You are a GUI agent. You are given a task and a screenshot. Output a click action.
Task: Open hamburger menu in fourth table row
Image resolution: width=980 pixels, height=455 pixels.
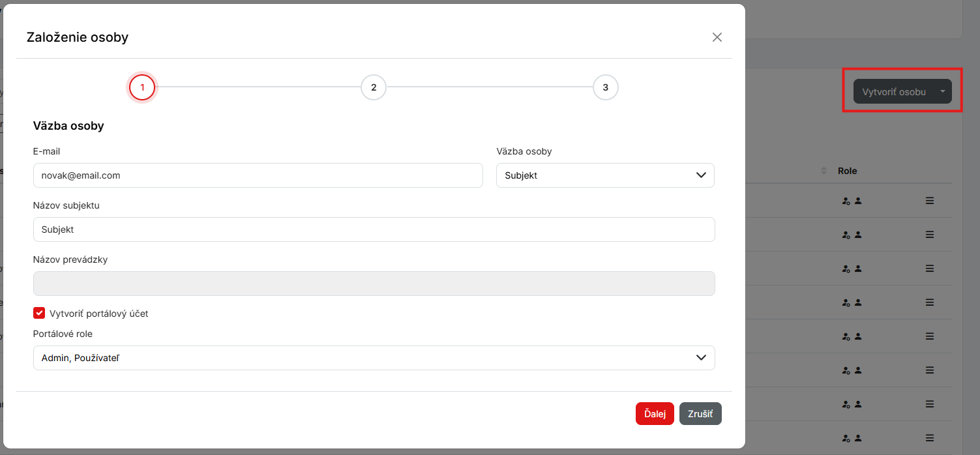tap(930, 302)
